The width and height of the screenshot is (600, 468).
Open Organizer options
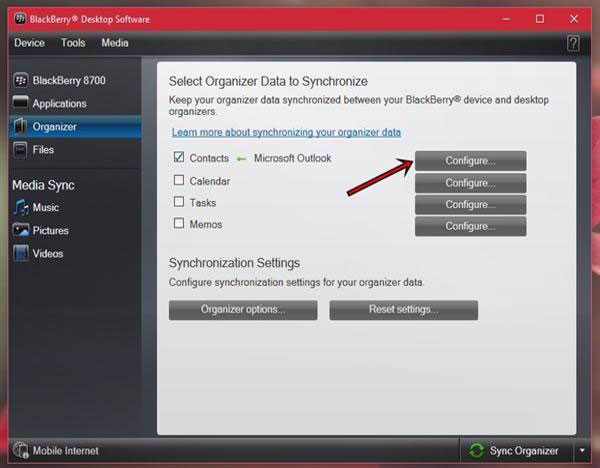click(243, 310)
